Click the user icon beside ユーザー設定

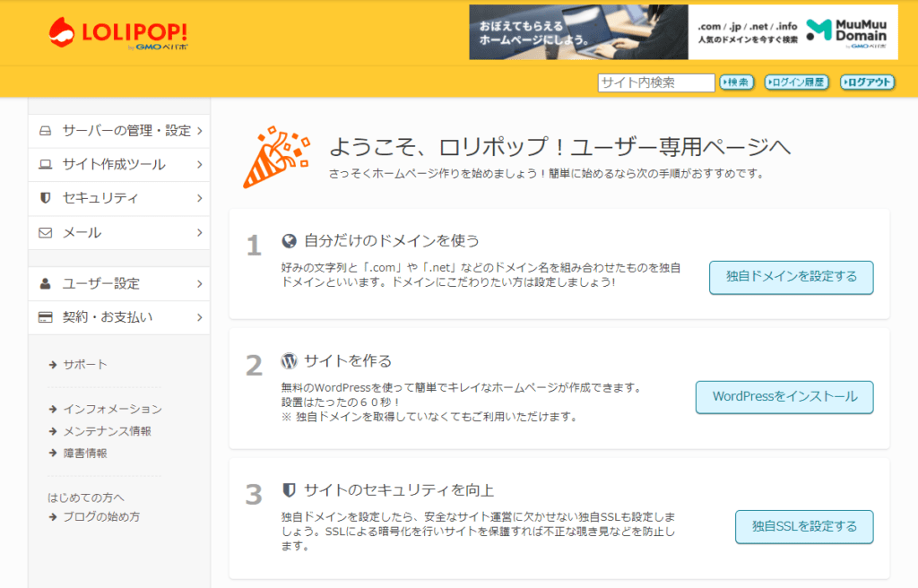click(x=45, y=284)
